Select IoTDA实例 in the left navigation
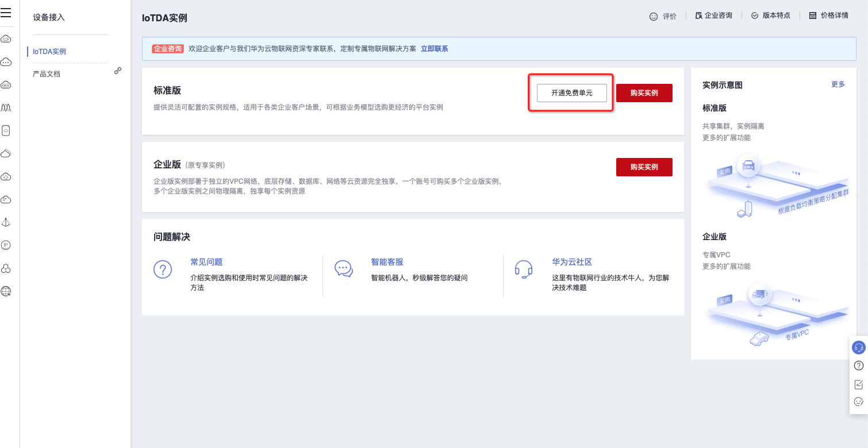 [49, 52]
